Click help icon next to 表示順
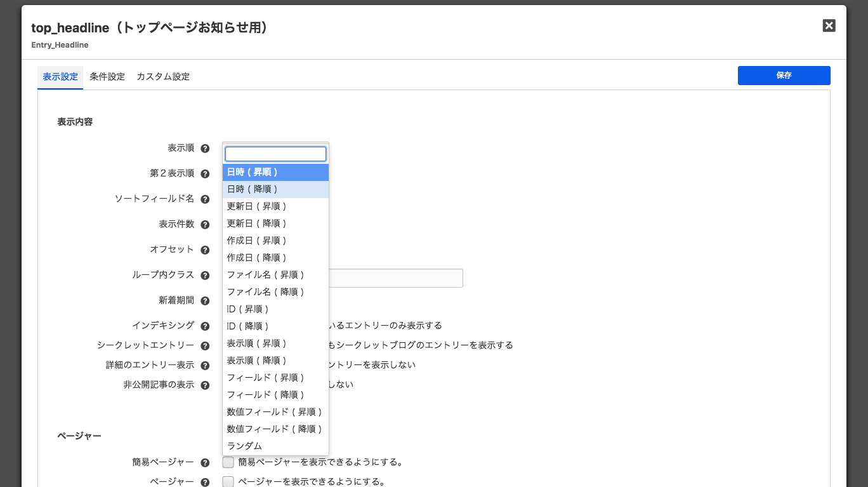The image size is (868, 487). (x=205, y=149)
